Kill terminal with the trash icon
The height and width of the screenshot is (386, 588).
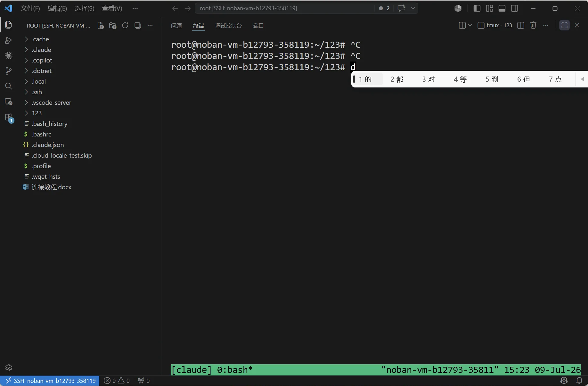point(533,25)
